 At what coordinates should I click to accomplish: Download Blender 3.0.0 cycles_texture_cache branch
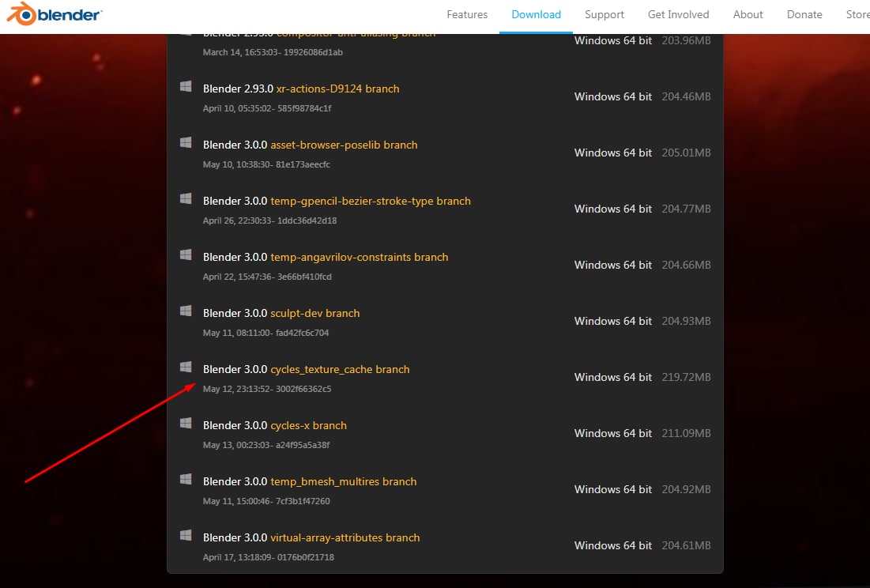click(x=307, y=369)
